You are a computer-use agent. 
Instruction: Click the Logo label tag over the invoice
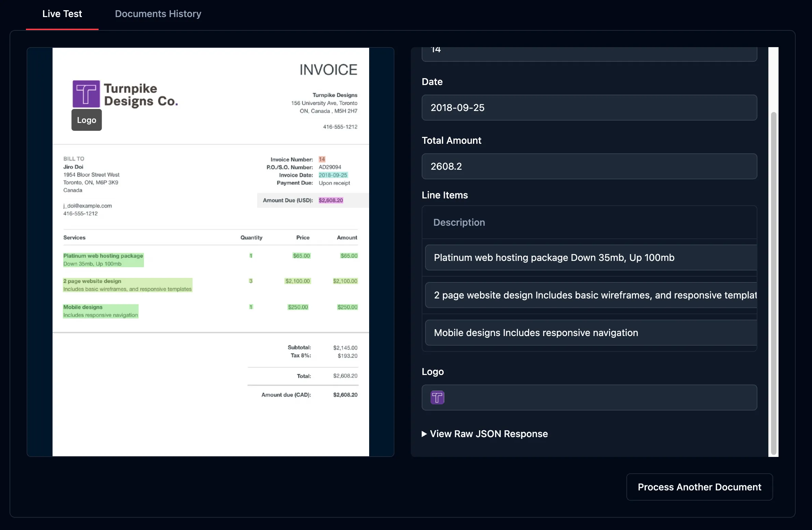coord(86,120)
